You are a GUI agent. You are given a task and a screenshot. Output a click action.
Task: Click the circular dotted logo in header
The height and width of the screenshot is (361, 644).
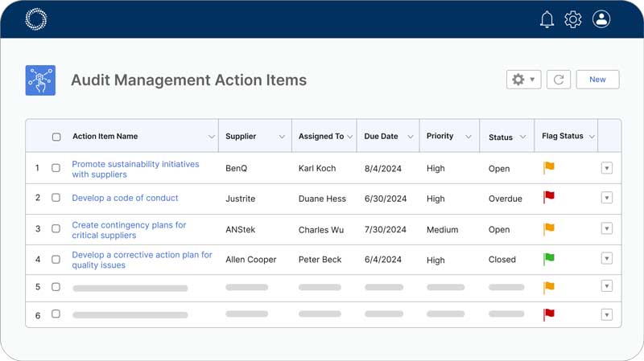(x=36, y=19)
